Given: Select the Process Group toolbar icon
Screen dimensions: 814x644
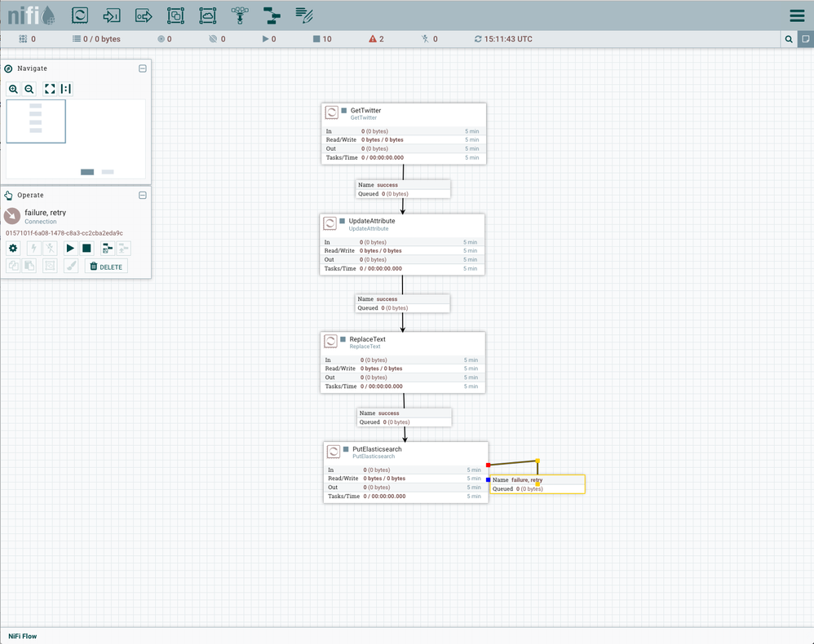Looking at the screenshot, I should (x=175, y=15).
